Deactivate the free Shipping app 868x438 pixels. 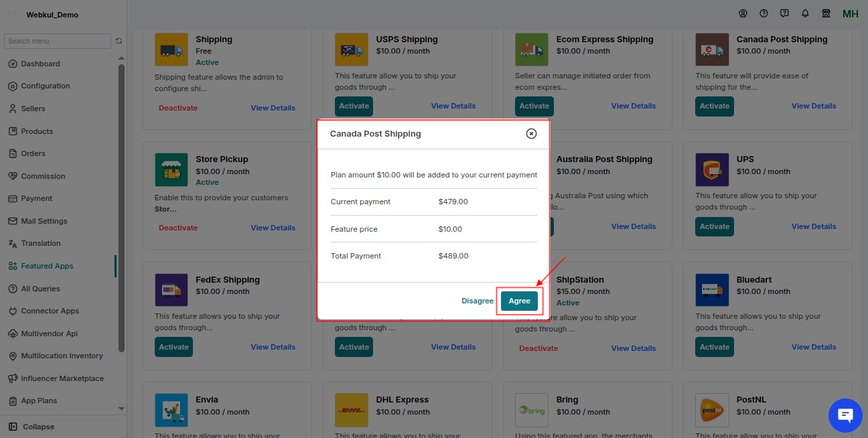click(178, 108)
